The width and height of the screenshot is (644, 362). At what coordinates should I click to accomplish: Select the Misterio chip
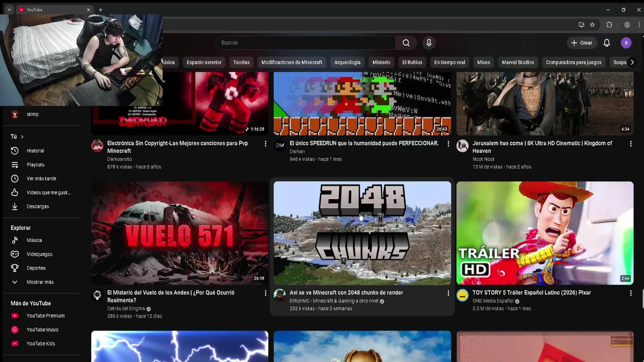click(381, 62)
